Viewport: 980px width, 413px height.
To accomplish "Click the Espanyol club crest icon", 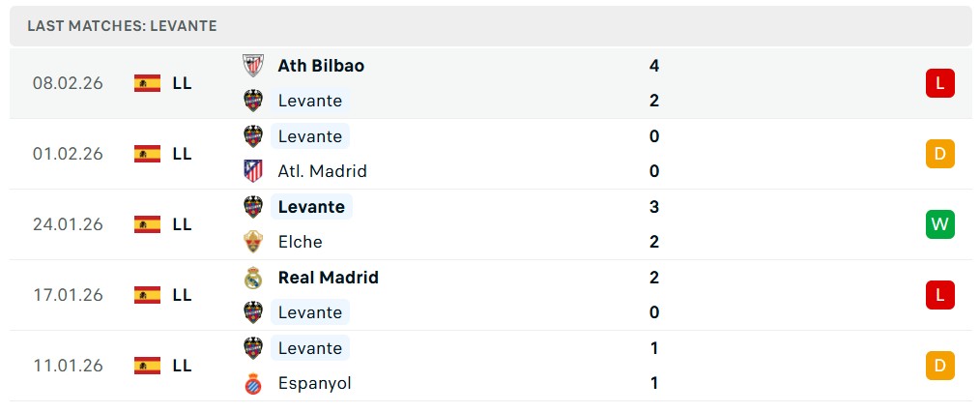I will [x=252, y=383].
